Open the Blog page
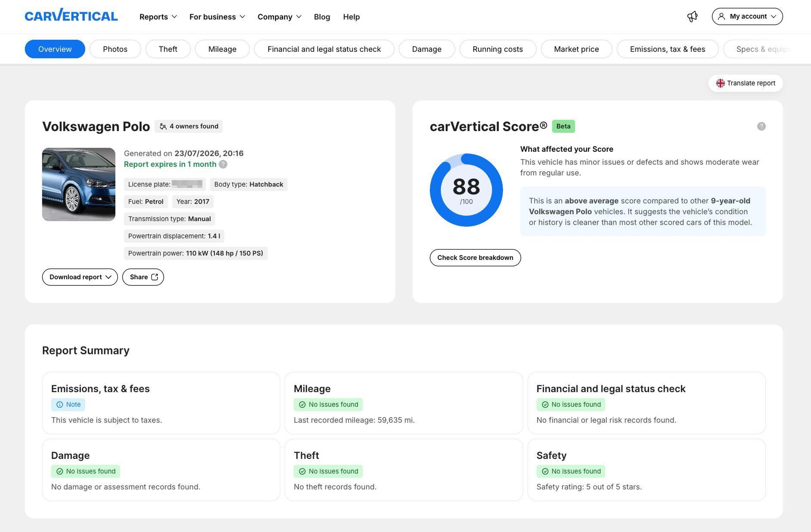The height and width of the screenshot is (532, 811). 322,17
